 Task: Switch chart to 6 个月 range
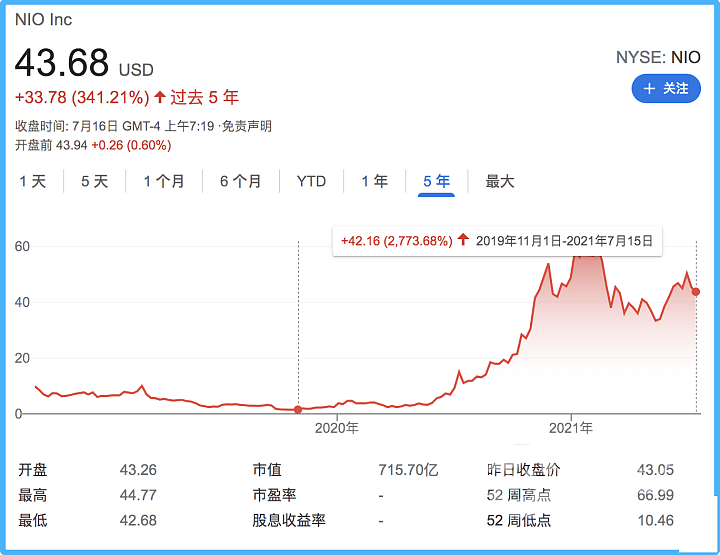click(241, 181)
